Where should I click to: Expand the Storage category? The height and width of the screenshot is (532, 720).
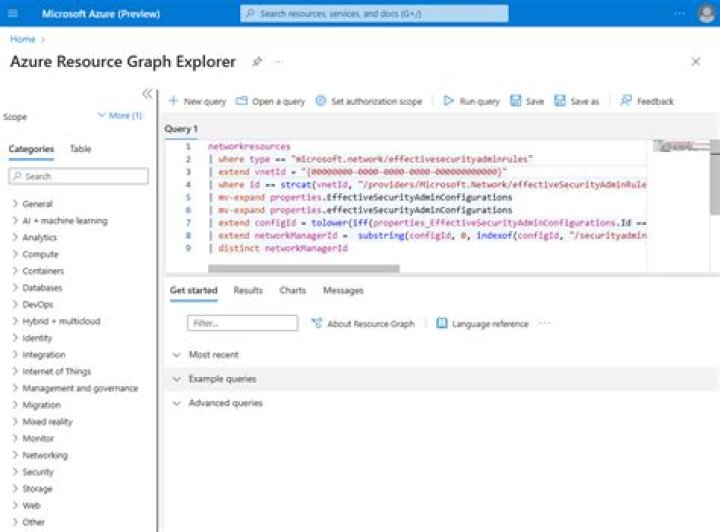(15, 489)
